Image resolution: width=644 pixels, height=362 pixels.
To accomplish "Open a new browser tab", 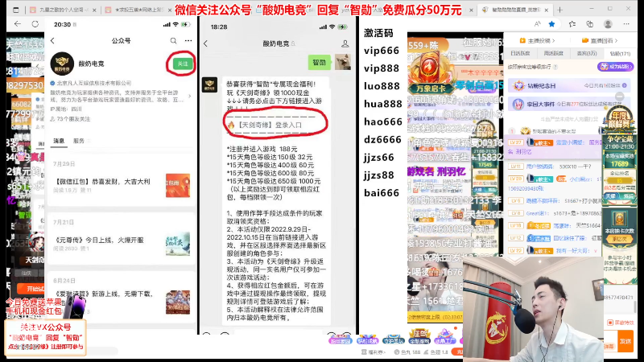I will tap(559, 10).
